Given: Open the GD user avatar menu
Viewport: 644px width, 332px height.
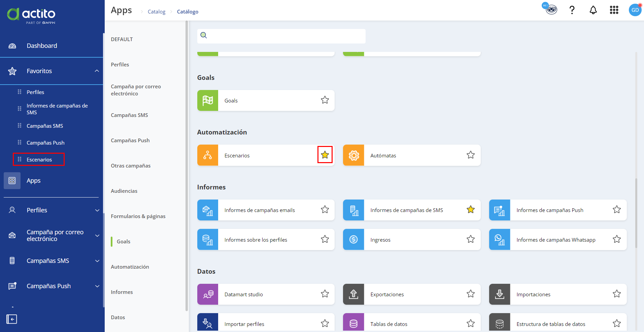Looking at the screenshot, I should (x=635, y=10).
